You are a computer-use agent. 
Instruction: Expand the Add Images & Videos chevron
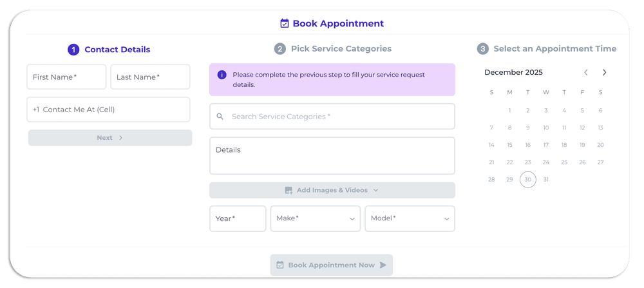[x=375, y=191]
